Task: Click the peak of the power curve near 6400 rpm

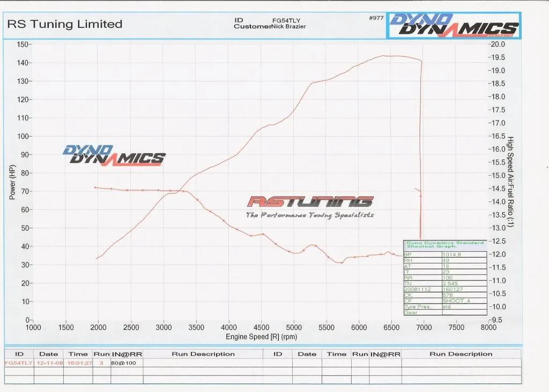Action: [x=383, y=56]
